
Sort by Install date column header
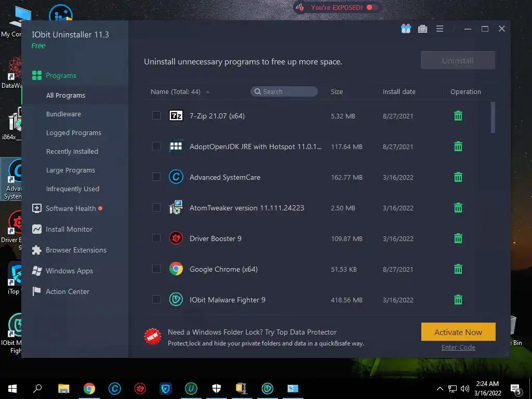[399, 91]
